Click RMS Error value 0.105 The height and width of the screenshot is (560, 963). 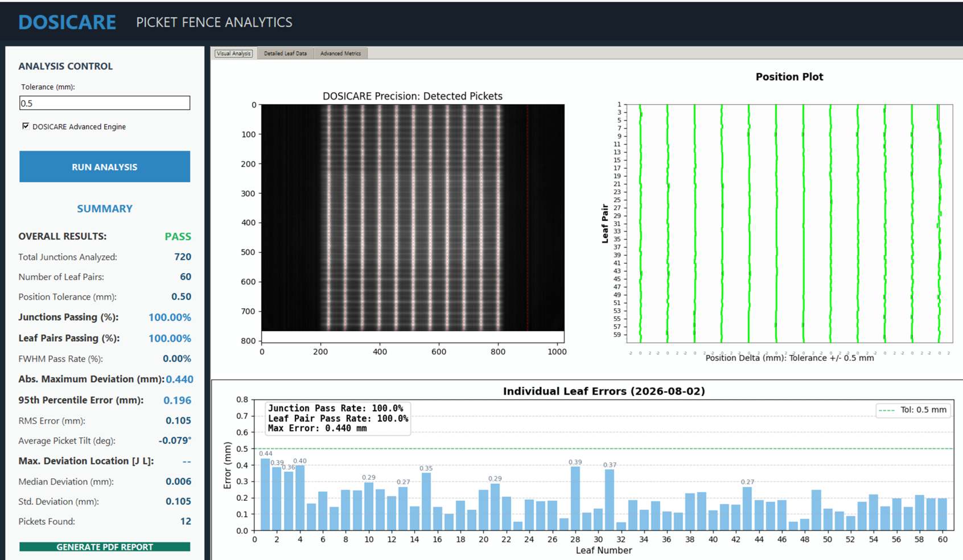click(x=178, y=421)
